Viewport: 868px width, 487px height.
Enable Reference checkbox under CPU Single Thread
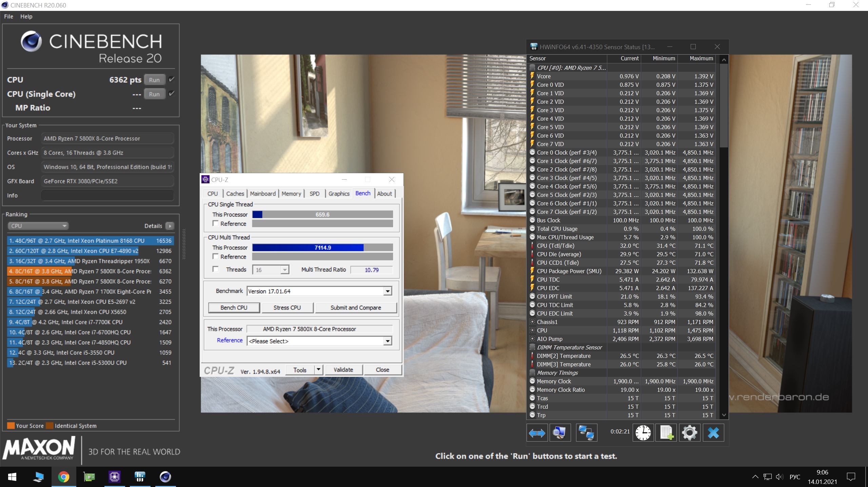click(x=215, y=223)
